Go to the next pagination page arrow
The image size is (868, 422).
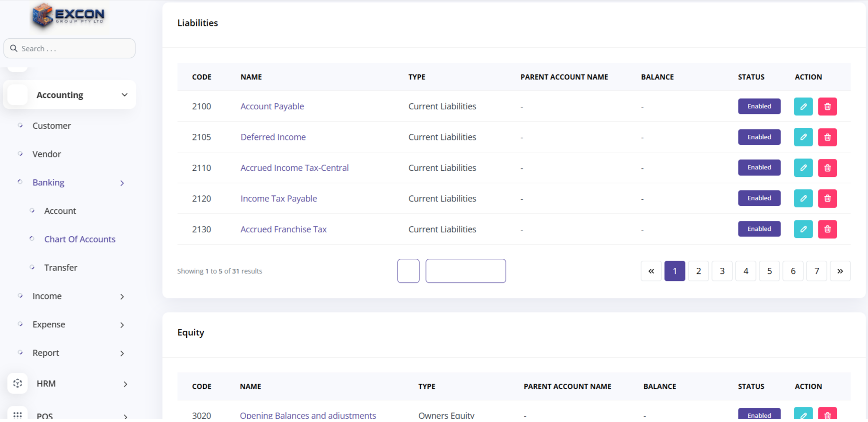coord(840,271)
